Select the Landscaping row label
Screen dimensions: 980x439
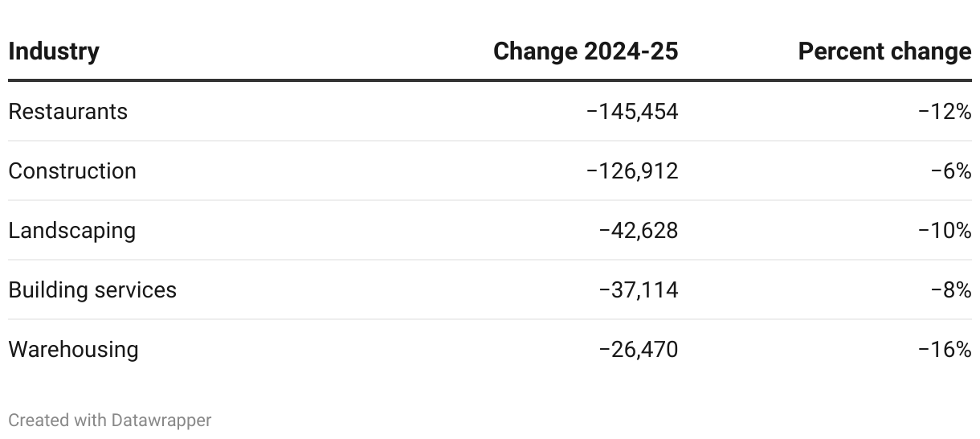pyautogui.click(x=71, y=231)
